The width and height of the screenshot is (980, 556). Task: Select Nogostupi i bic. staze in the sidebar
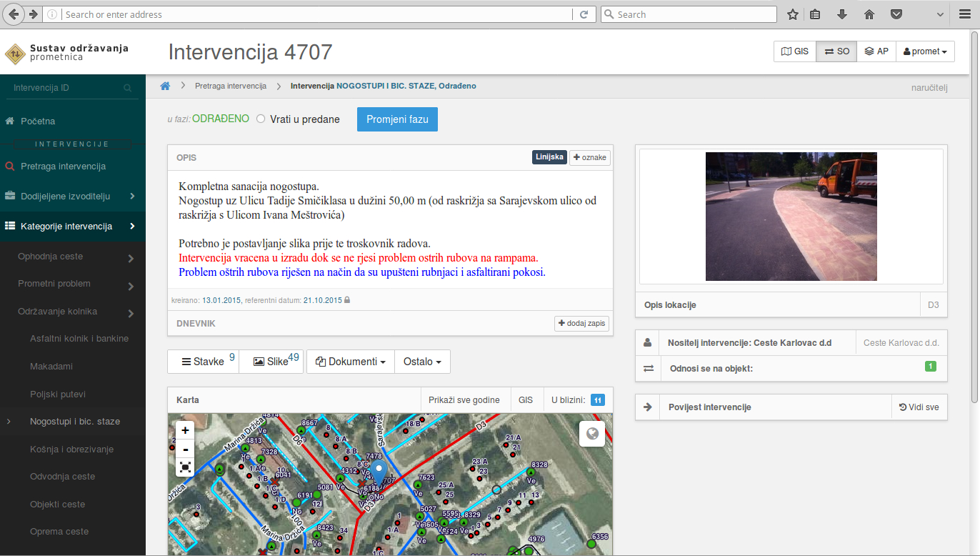(75, 422)
